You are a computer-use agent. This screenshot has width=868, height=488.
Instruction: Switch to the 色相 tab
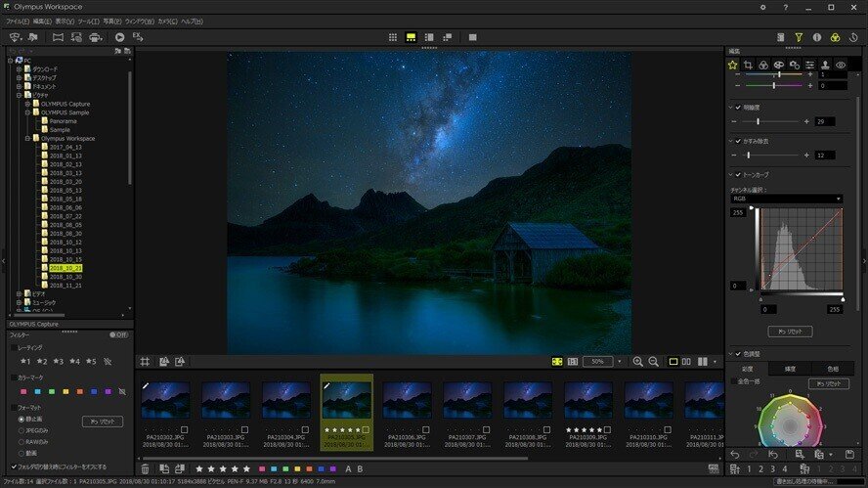(x=833, y=369)
